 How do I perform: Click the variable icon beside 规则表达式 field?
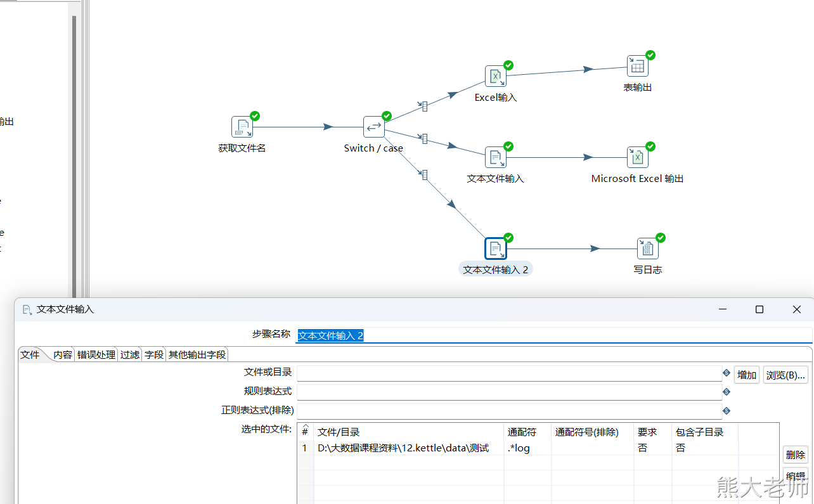(727, 392)
